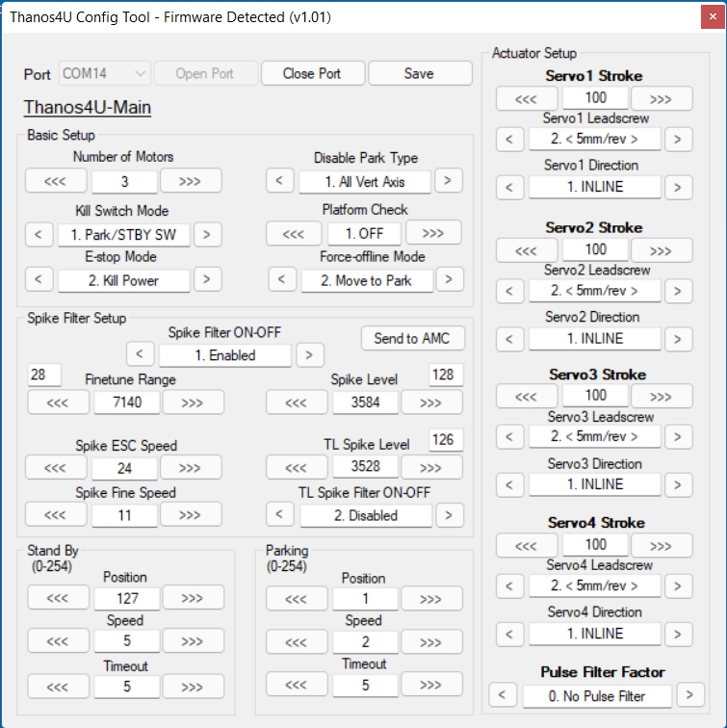Decrease Stand By Position with <<<
Screen dimensions: 727x728
click(x=58, y=598)
